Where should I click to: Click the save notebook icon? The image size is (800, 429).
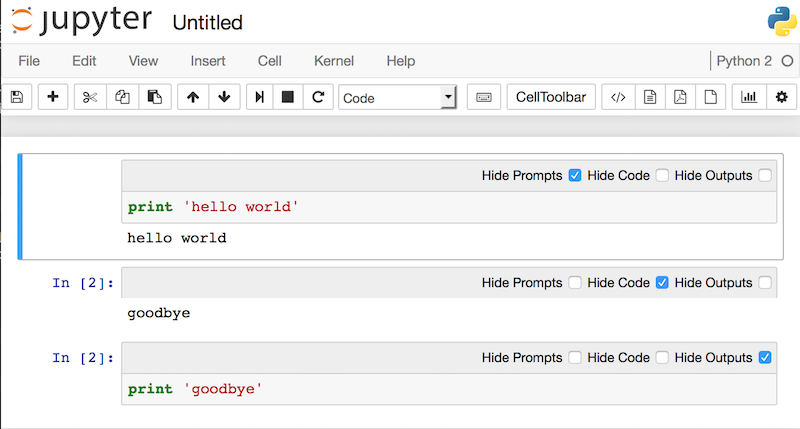click(x=16, y=97)
